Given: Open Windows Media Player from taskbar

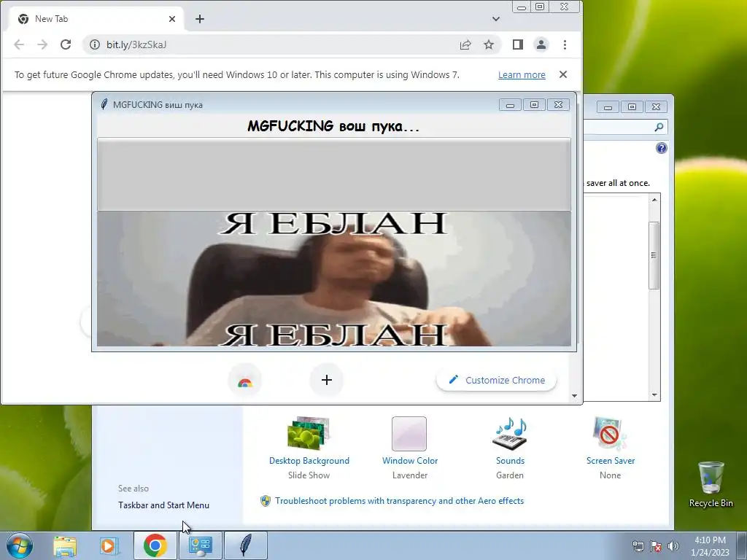Looking at the screenshot, I should pyautogui.click(x=109, y=545).
